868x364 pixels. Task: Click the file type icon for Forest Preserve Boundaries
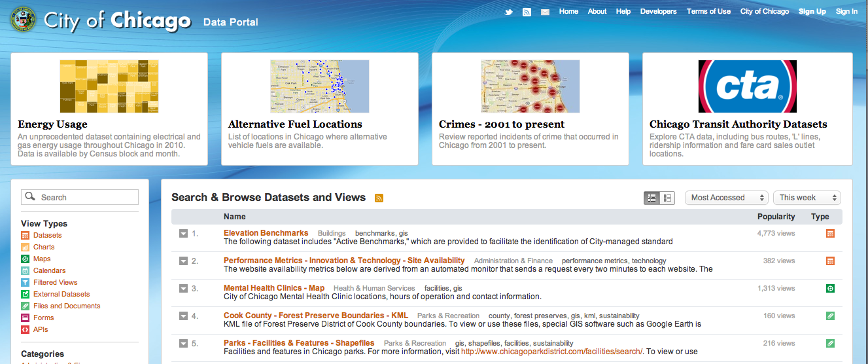click(830, 316)
